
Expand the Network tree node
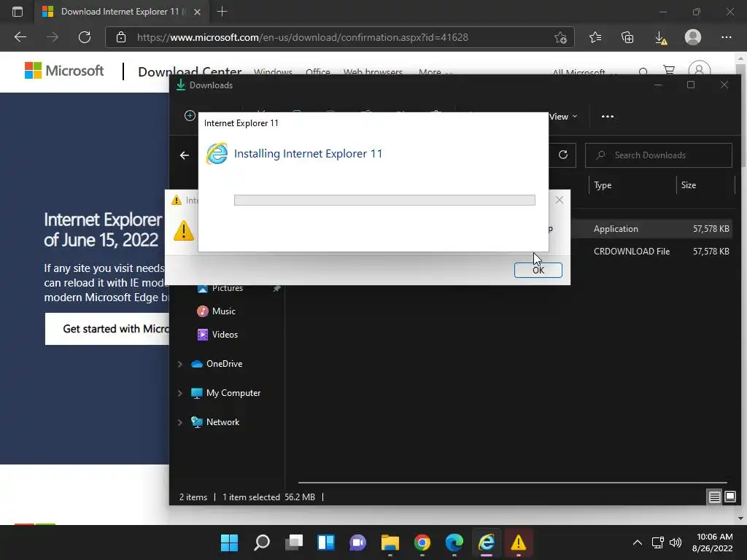[x=180, y=422]
